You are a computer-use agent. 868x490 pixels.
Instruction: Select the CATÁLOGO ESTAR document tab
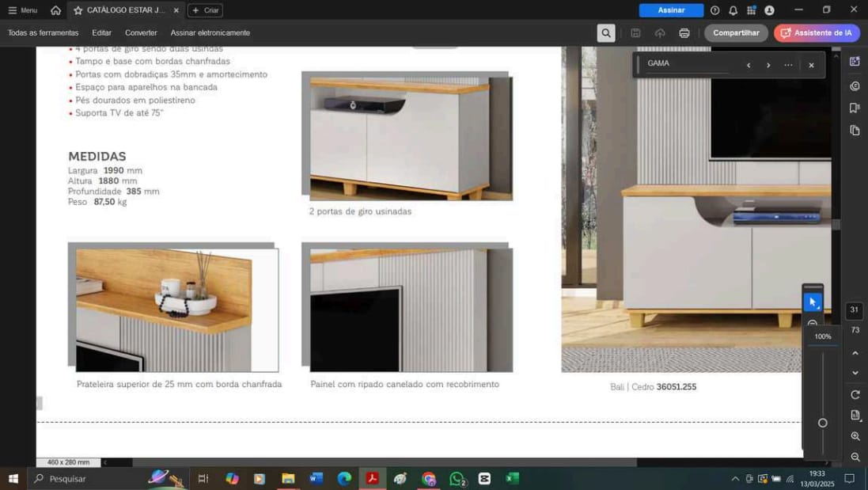tap(125, 10)
